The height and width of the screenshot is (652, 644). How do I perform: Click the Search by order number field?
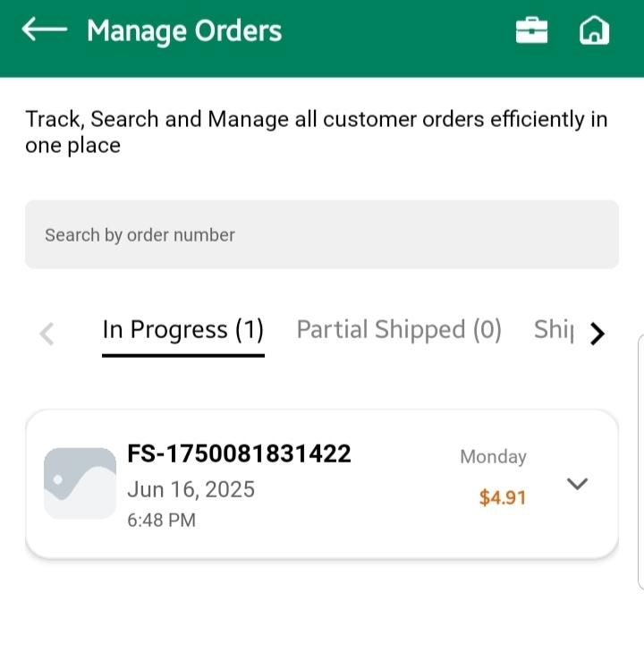321,234
